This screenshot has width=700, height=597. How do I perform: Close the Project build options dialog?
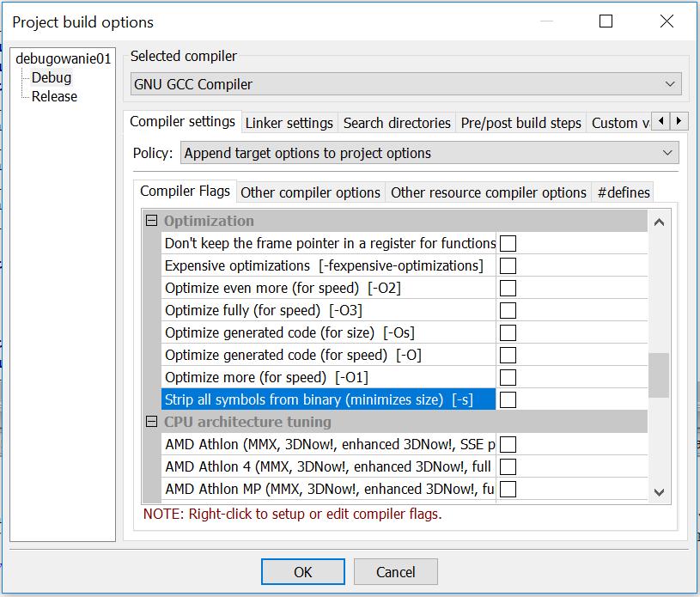pos(667,21)
